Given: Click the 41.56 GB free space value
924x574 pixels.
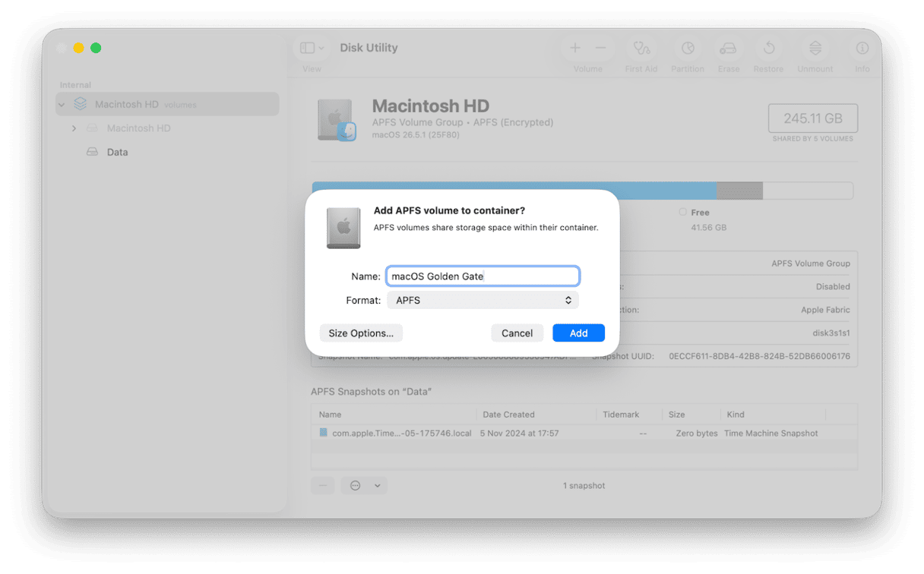Looking at the screenshot, I should pyautogui.click(x=707, y=228).
